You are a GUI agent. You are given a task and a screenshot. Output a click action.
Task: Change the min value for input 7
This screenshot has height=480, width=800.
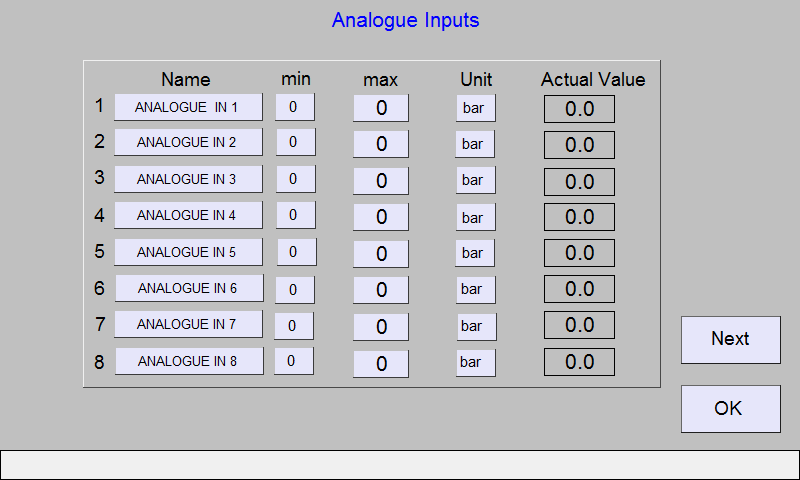click(x=294, y=326)
